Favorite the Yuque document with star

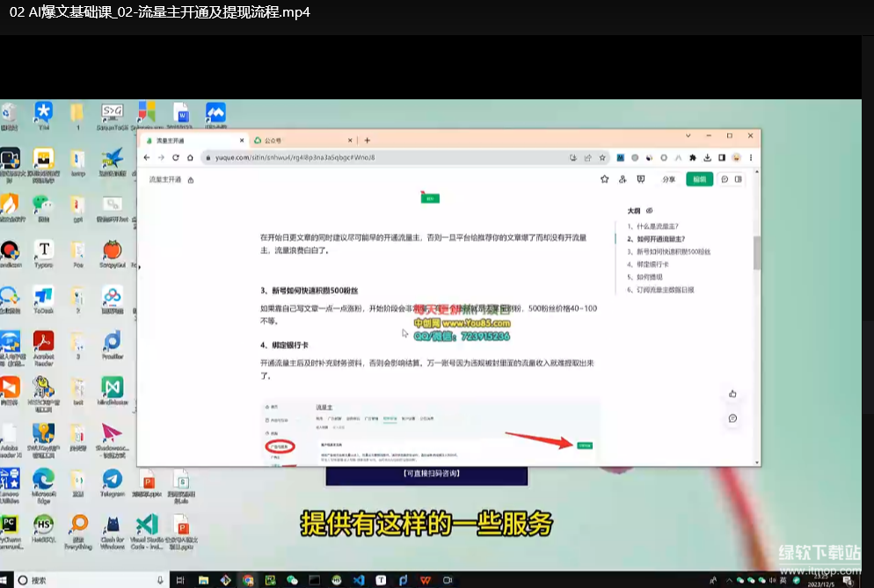tap(605, 179)
